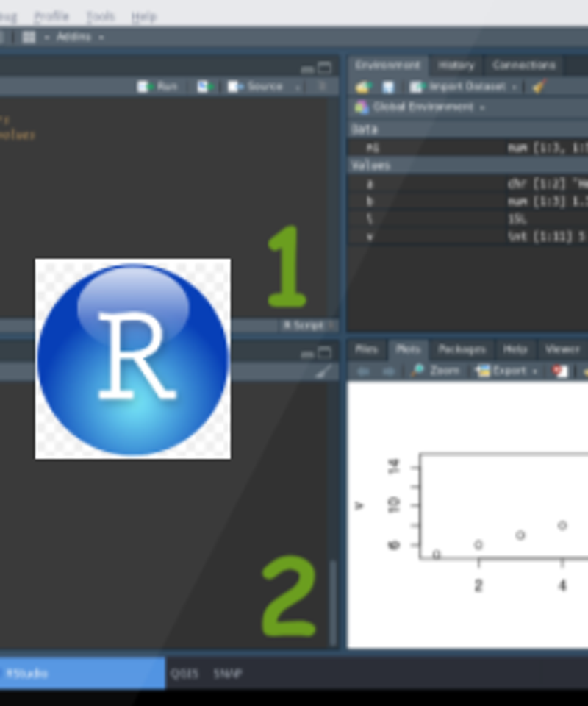Open the Import Dataset dropdown
This screenshot has height=706, width=588.
tap(463, 87)
